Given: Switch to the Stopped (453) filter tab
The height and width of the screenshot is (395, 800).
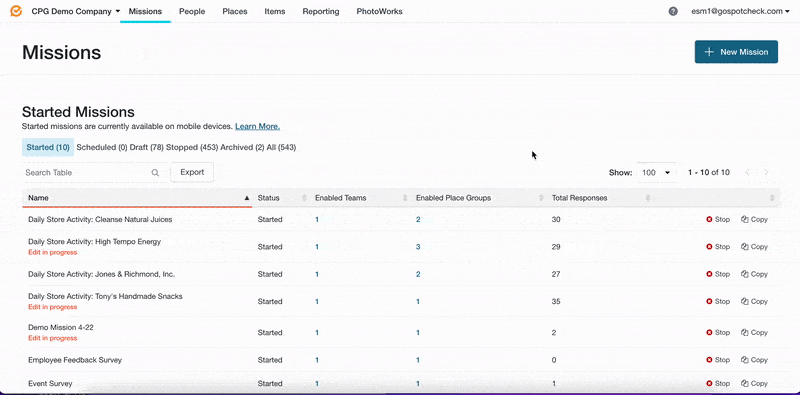Looking at the screenshot, I should (192, 147).
